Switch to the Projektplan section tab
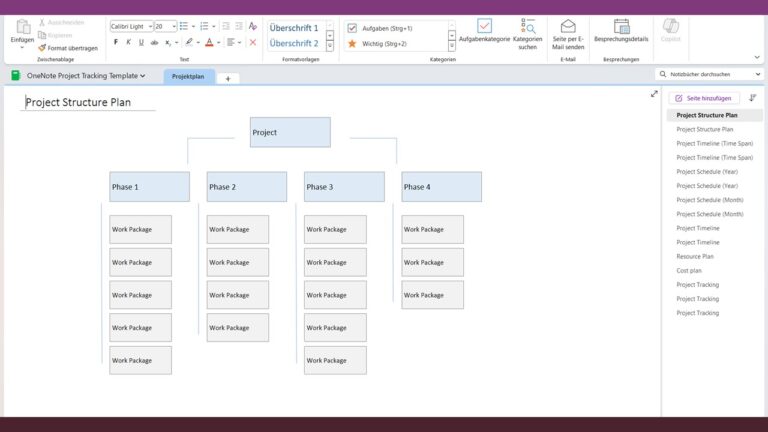Viewport: 768px width, 432px height. [x=189, y=76]
